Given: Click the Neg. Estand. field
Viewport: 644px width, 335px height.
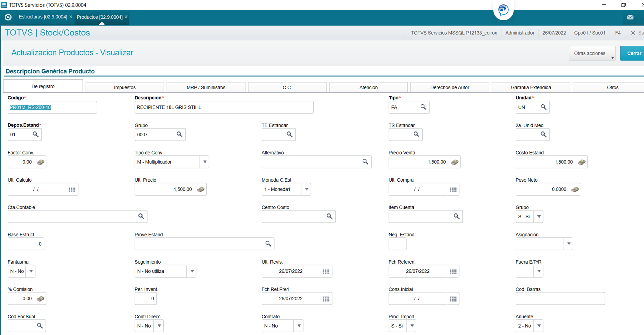Looking at the screenshot, I should [397, 244].
